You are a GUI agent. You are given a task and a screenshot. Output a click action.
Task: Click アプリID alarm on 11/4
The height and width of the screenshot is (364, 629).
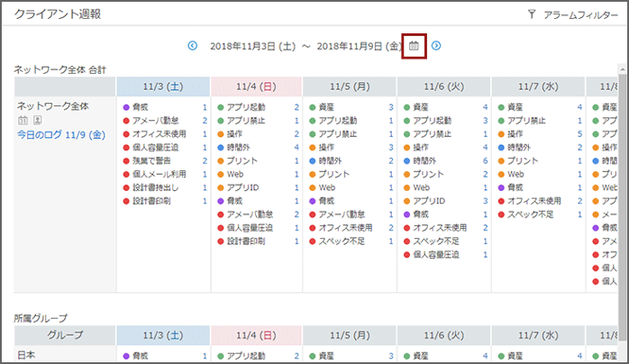coord(242,187)
